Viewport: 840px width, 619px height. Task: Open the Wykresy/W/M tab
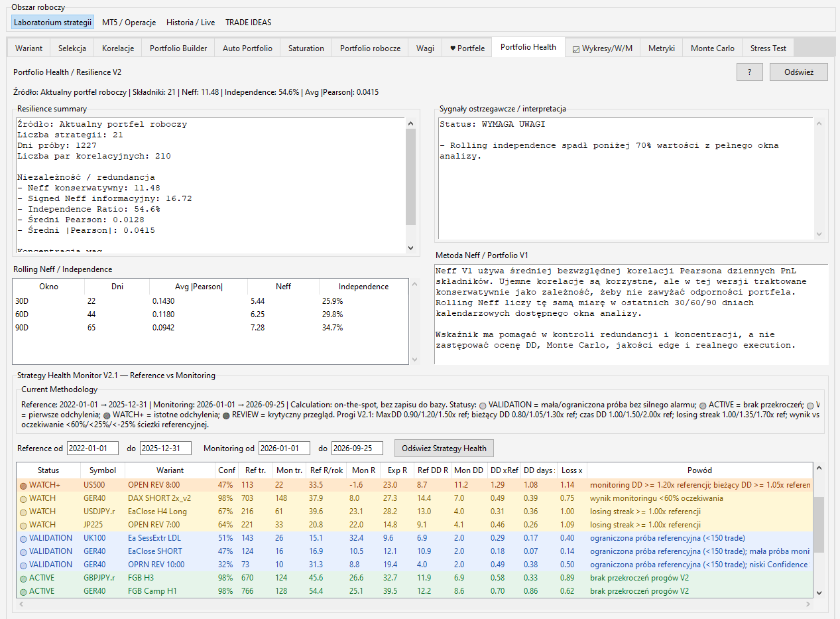tap(603, 48)
